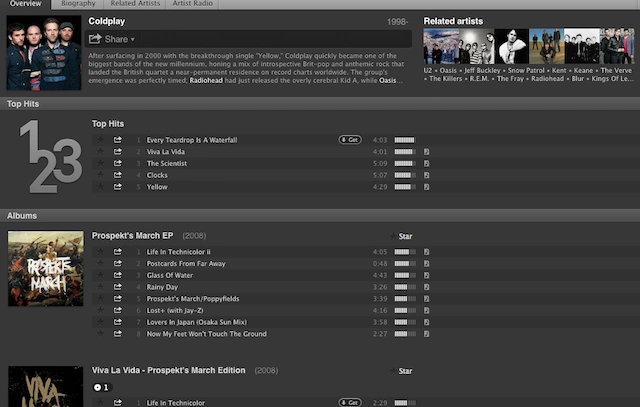Image resolution: width=640 pixels, height=407 pixels.
Task: Click the file icon beside Clocks
Action: click(427, 175)
